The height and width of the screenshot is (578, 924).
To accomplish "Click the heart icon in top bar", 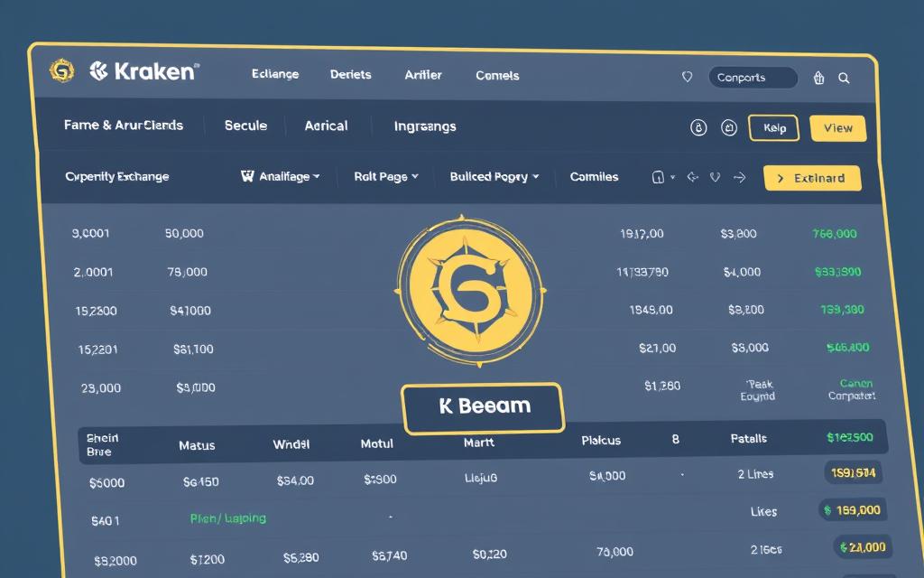I will [x=687, y=77].
